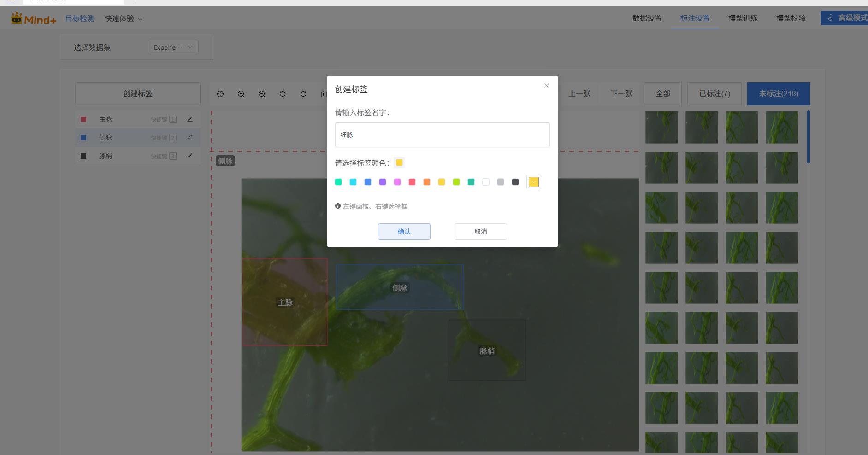Close the 创建标签 dialog with X

pyautogui.click(x=547, y=86)
